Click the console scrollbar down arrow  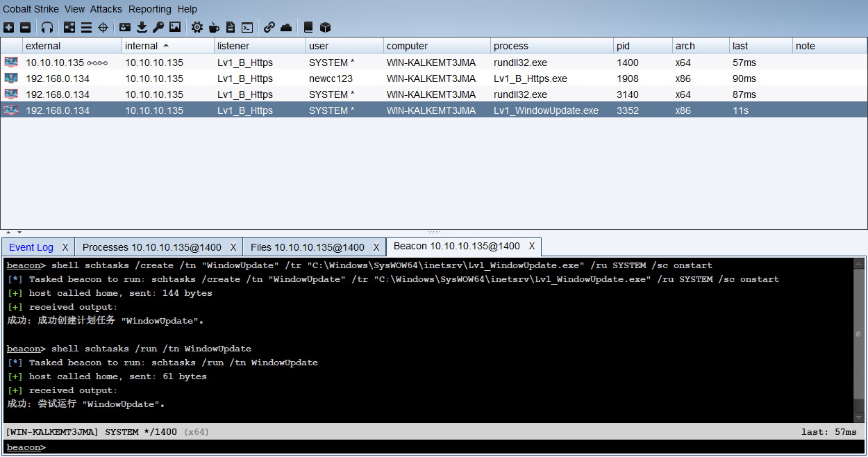pos(860,417)
